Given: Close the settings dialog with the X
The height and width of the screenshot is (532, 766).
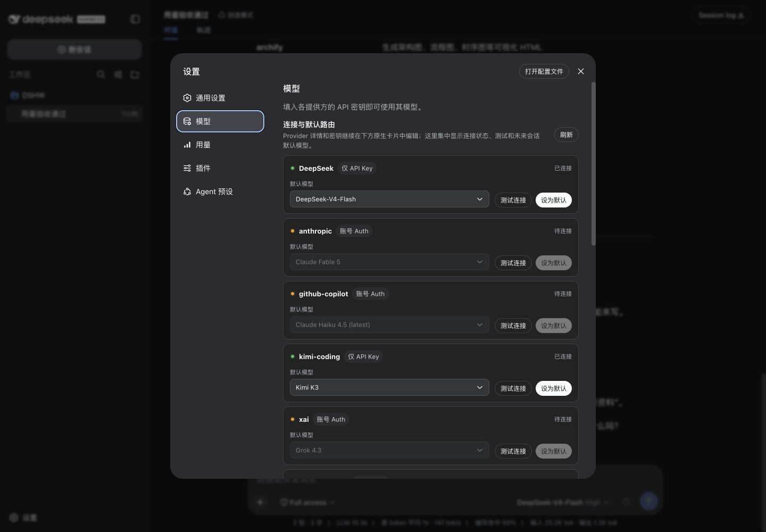Looking at the screenshot, I should coord(581,71).
